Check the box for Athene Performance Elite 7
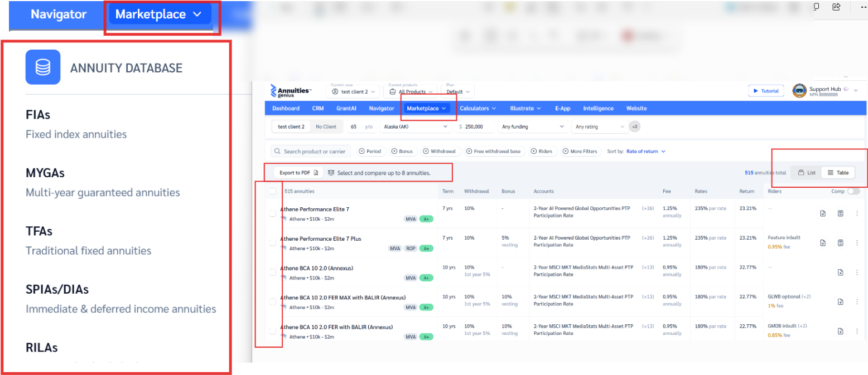Screen dimensions: 868x375 [273, 213]
